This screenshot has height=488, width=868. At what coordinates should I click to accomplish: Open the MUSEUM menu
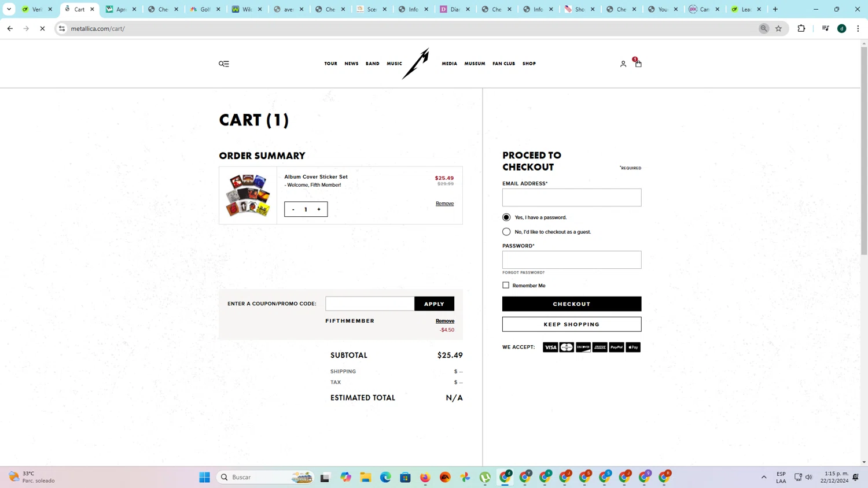point(475,64)
